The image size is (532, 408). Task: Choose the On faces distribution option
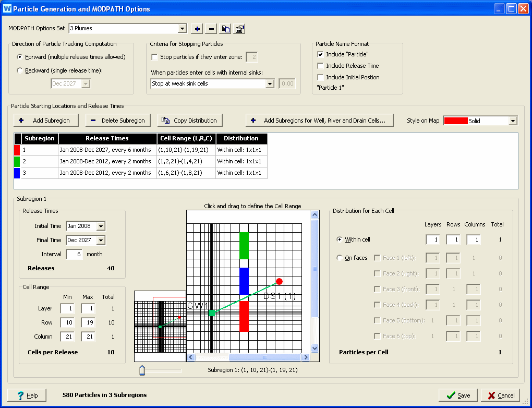[340, 258]
